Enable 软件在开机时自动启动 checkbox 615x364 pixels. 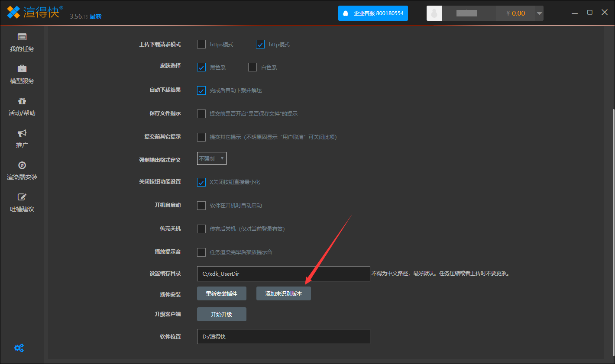coord(201,206)
